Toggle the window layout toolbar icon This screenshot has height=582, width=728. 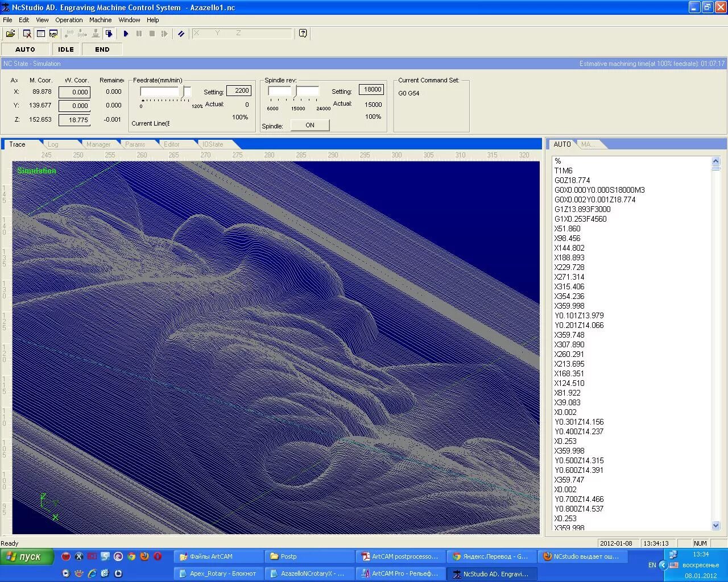pos(40,34)
